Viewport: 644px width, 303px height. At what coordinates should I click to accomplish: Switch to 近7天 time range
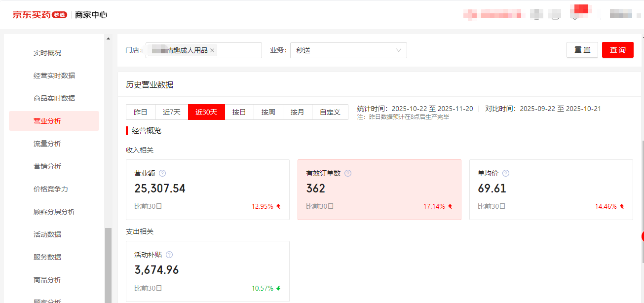click(172, 112)
